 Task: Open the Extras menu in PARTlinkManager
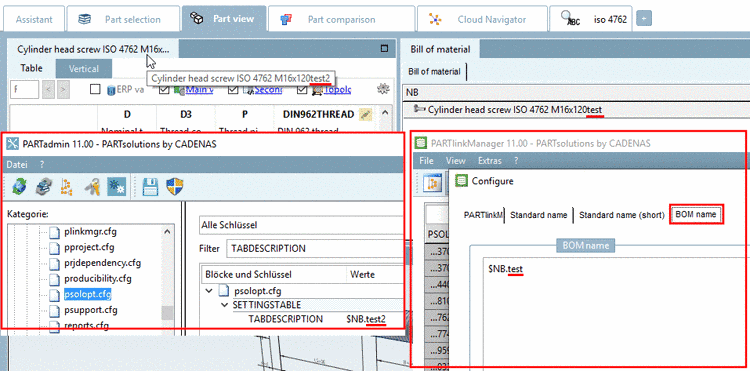pyautogui.click(x=490, y=161)
